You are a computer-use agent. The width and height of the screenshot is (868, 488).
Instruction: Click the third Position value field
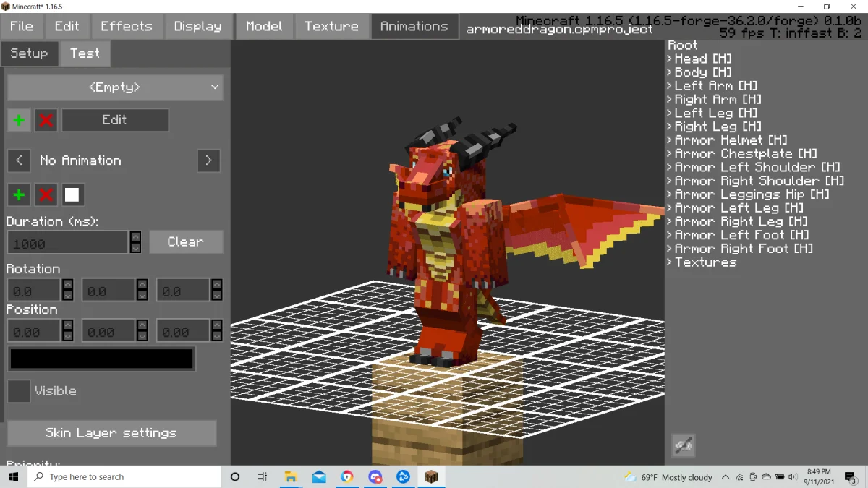(183, 331)
